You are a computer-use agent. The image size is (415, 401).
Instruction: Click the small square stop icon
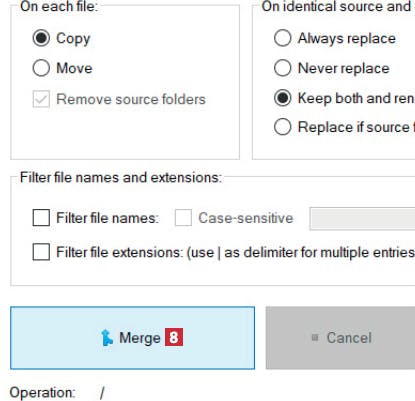[314, 338]
